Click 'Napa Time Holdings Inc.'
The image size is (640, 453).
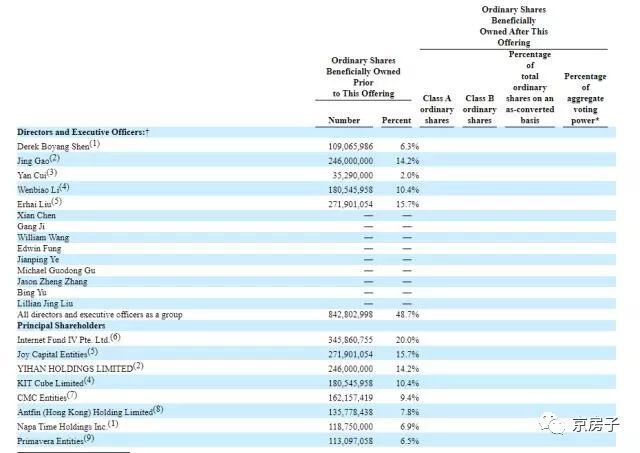pyautogui.click(x=62, y=427)
